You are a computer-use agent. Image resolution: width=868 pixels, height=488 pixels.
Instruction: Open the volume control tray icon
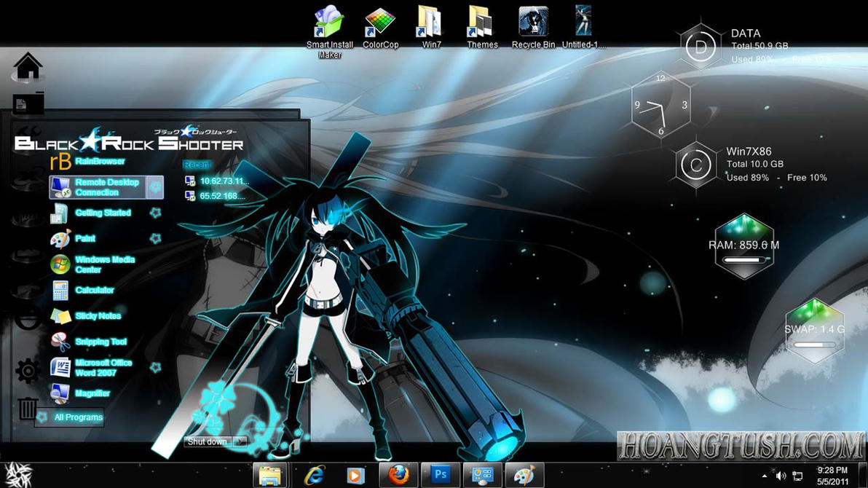[x=781, y=476]
